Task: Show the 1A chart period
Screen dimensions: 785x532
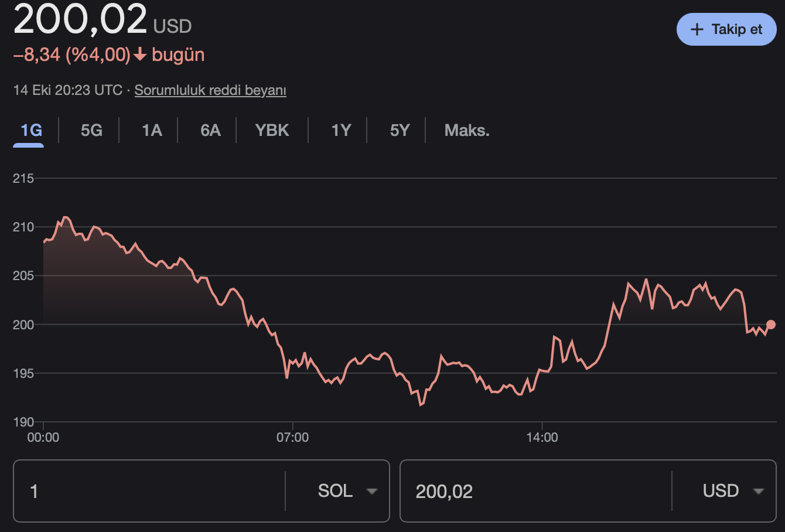Action: click(x=152, y=130)
